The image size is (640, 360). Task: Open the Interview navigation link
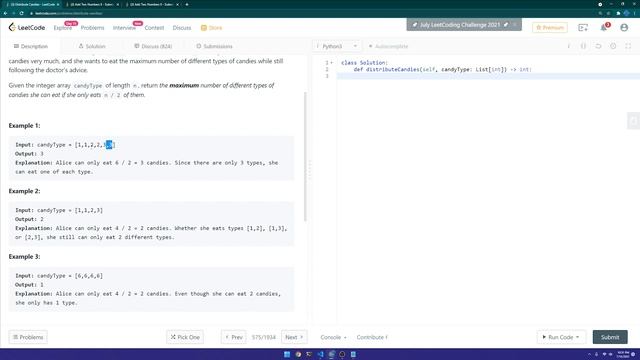point(124,28)
